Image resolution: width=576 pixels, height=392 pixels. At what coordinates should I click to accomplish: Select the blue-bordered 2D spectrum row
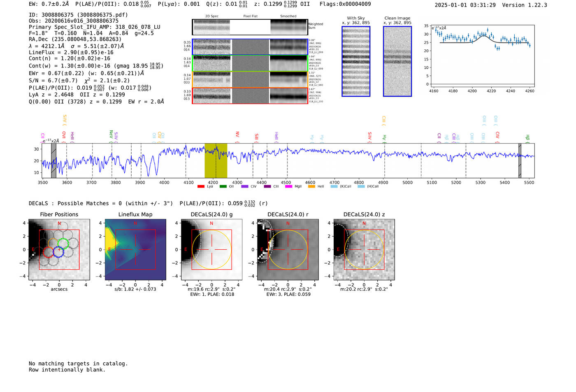tap(250, 47)
